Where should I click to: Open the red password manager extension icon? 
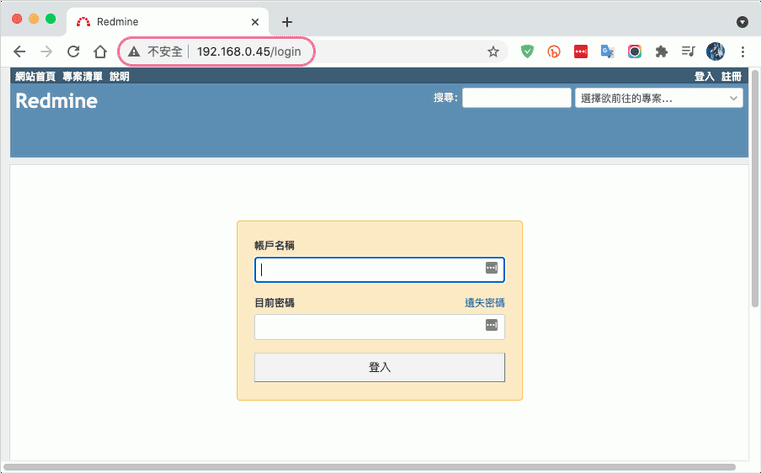pyautogui.click(x=581, y=52)
